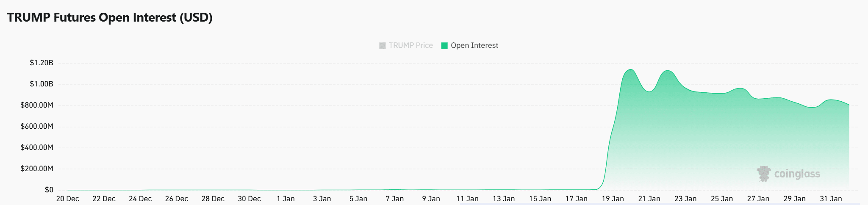Click the $1.00B y-axis label
868x205 pixels.
42,84
